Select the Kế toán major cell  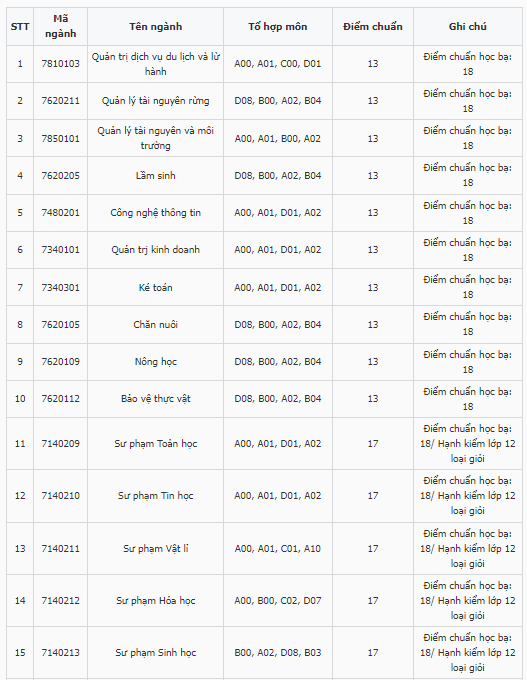point(155,288)
